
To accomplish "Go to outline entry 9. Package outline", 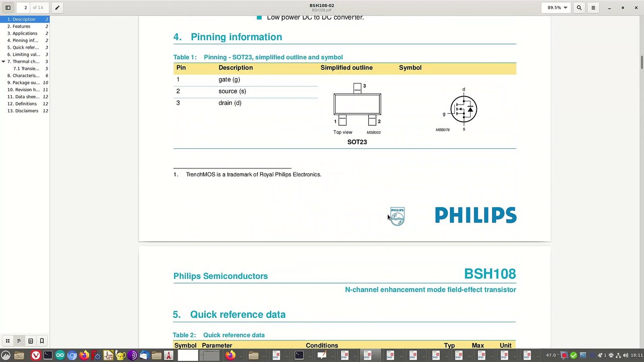I will tap(25, 82).
